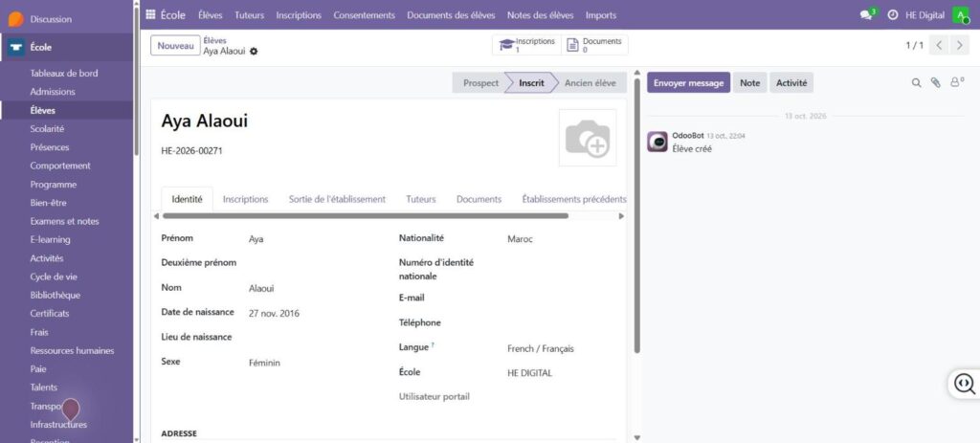This screenshot has height=443, width=980.
Task: Click the Note button
Action: point(750,82)
